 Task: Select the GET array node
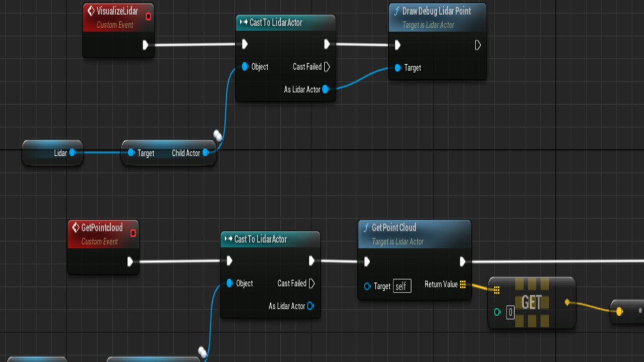532,303
